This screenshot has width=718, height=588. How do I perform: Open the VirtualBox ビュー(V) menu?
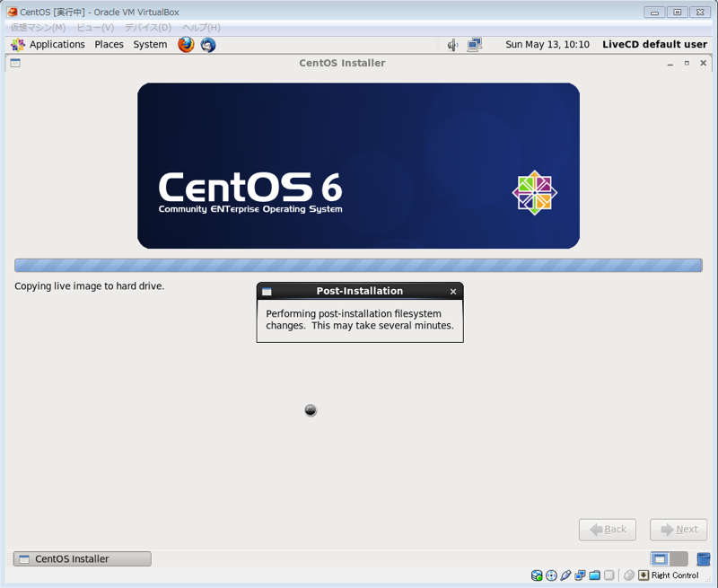(x=95, y=28)
